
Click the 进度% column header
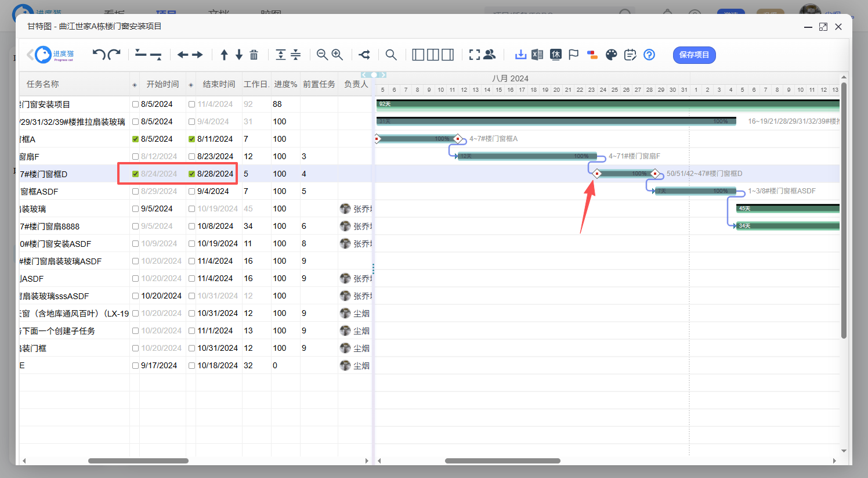(x=285, y=84)
